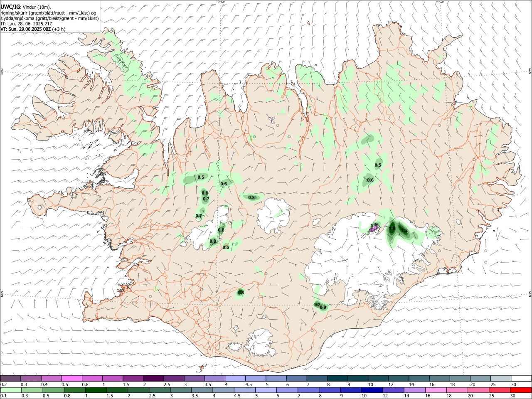Click the bright pink 0.5 swatch in top legend row

71,379
